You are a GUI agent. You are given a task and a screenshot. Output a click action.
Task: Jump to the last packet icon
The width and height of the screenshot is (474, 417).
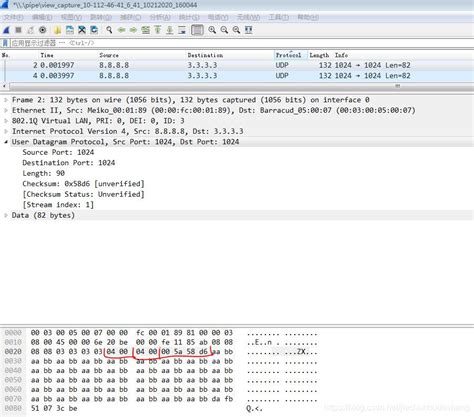click(x=170, y=30)
